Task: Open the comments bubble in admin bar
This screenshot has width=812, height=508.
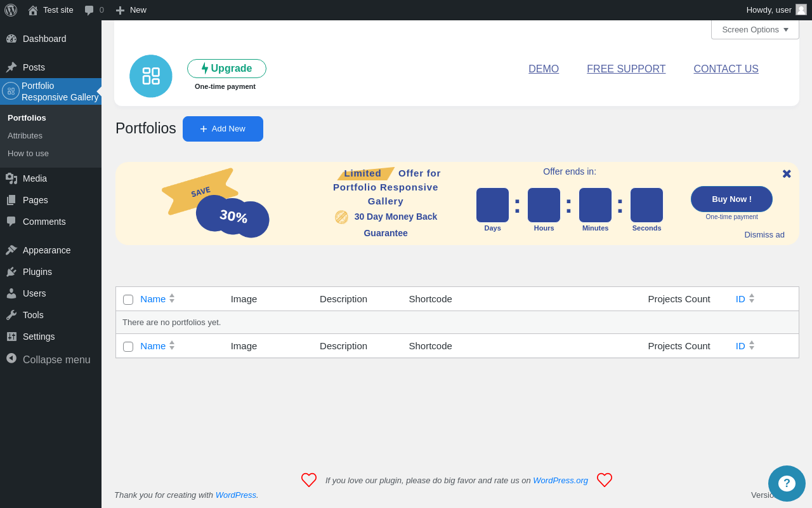Action: click(x=89, y=10)
